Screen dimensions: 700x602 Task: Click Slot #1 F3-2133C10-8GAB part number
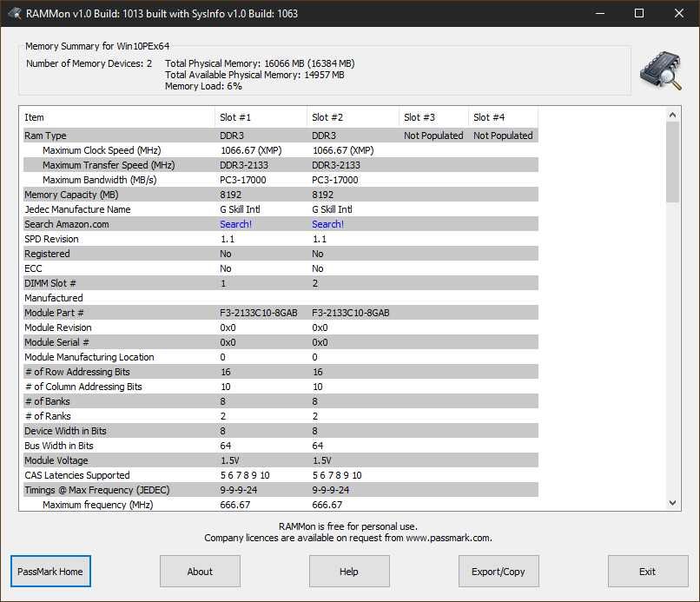point(259,313)
